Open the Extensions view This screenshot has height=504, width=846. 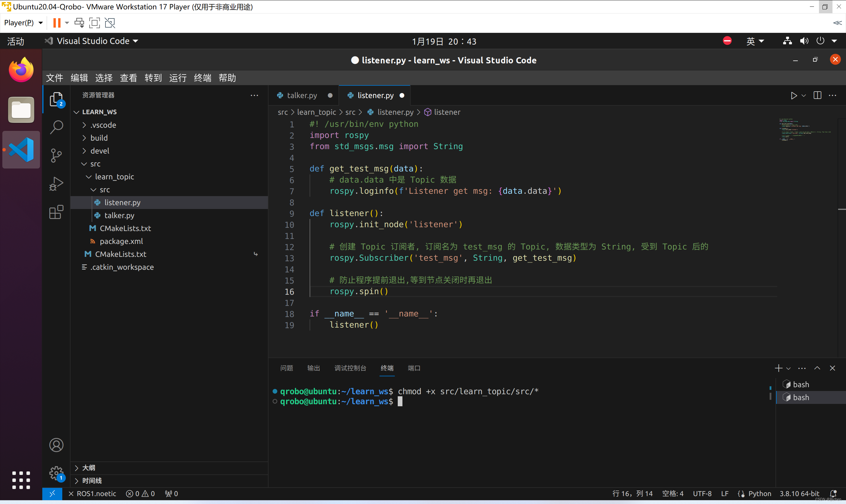[x=56, y=212]
